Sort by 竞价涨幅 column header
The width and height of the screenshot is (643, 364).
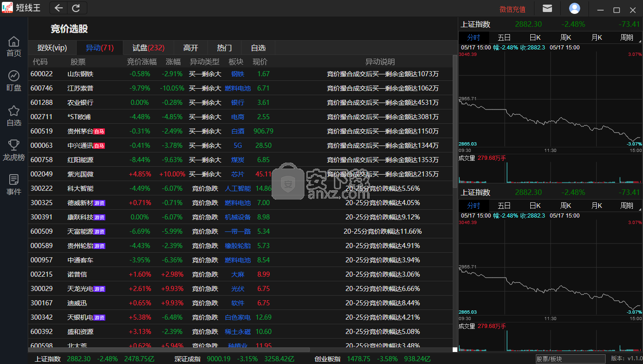(142, 61)
